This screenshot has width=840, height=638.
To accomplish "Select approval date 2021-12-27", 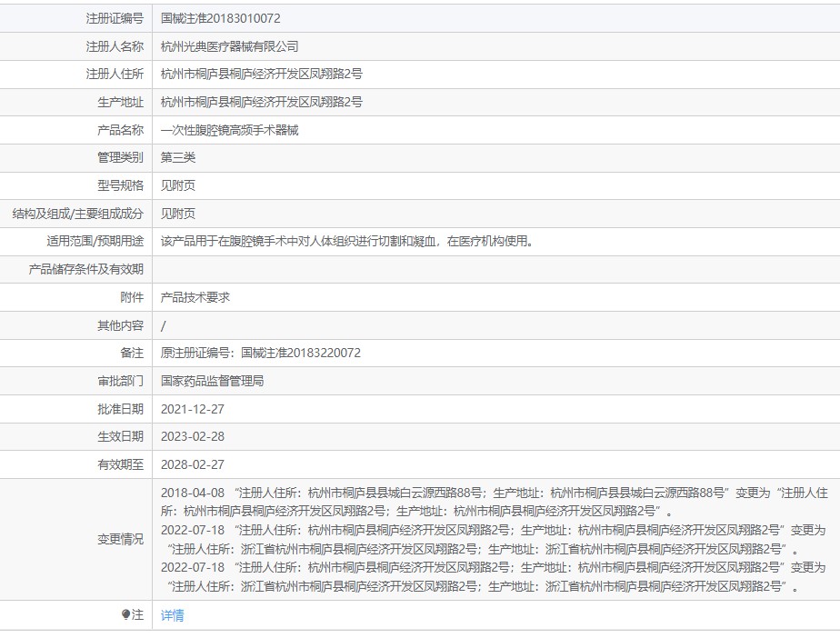I will (193, 409).
